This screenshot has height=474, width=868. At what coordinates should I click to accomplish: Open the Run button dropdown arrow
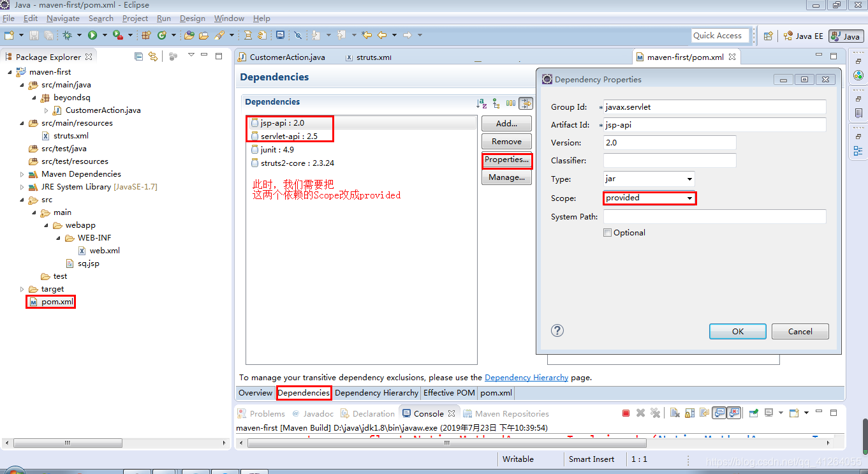click(105, 35)
